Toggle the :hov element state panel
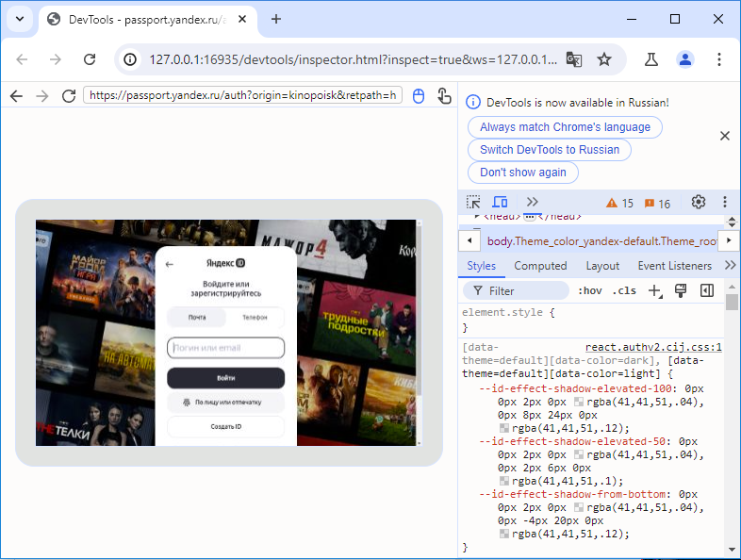Viewport: 741px width, 560px height. [590, 290]
